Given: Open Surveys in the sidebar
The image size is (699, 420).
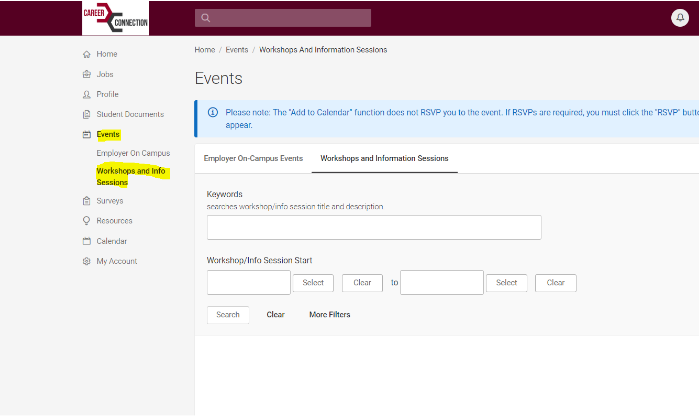Looking at the screenshot, I should [x=109, y=201].
